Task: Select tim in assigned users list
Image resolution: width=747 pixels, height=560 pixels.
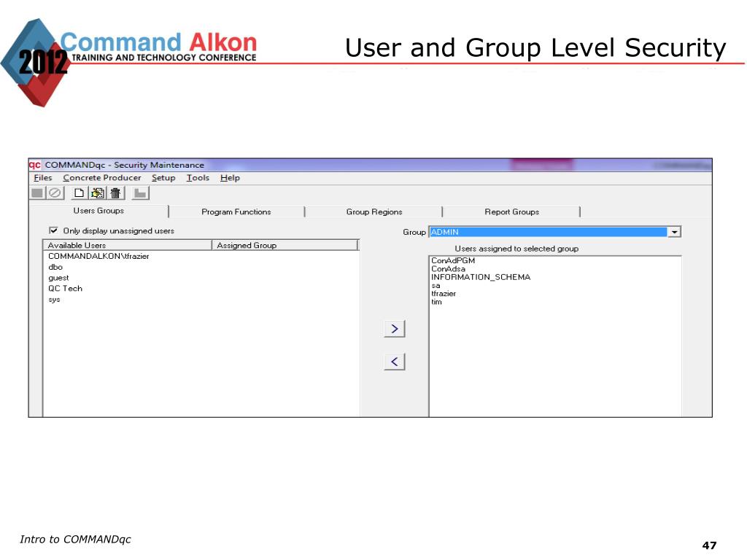Action: pyautogui.click(x=436, y=302)
